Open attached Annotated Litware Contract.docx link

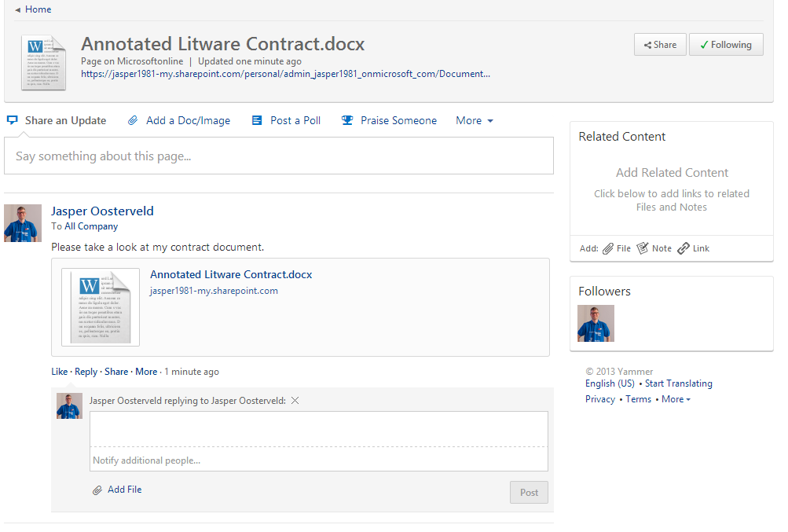[231, 274]
